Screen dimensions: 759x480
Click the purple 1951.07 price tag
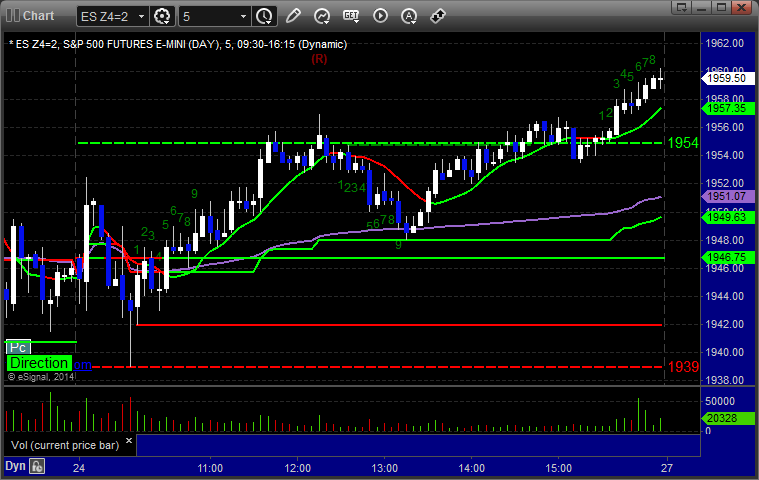(x=728, y=196)
